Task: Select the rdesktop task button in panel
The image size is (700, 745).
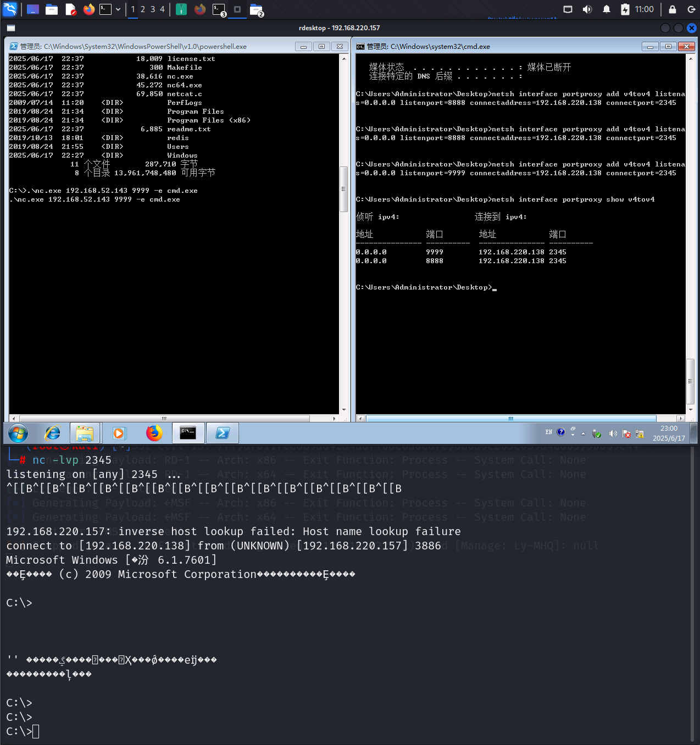Action: 237,9
